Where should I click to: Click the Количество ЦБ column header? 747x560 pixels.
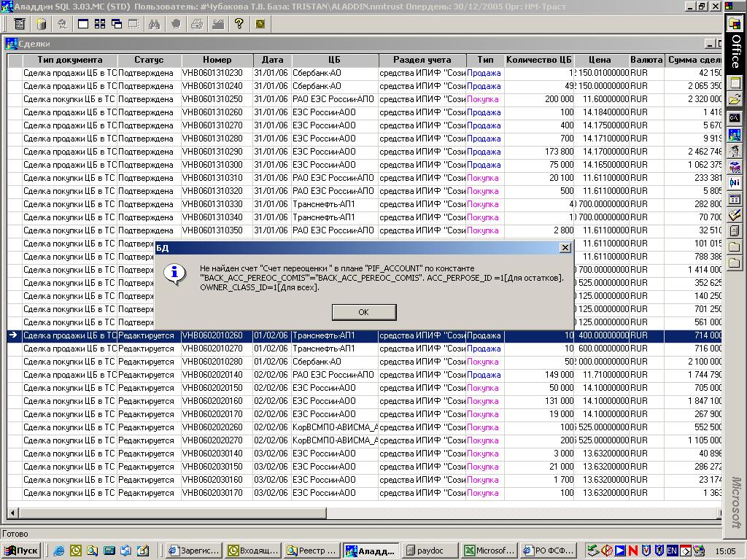point(539,60)
